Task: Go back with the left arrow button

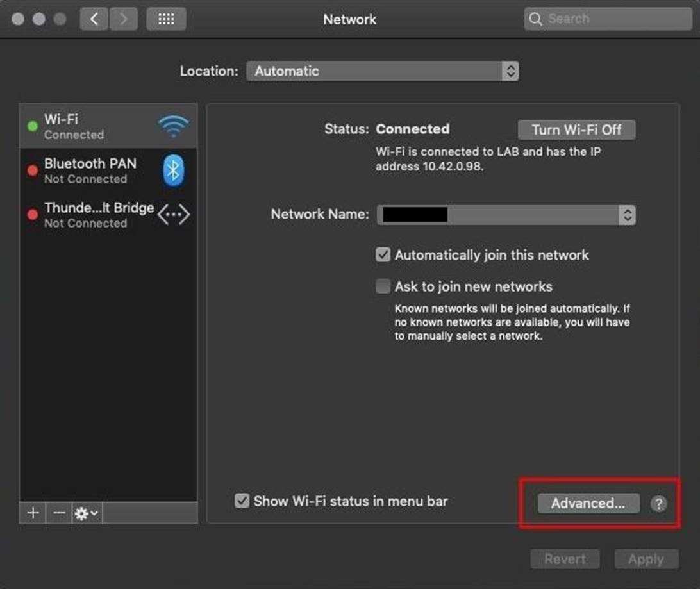Action: click(x=94, y=19)
